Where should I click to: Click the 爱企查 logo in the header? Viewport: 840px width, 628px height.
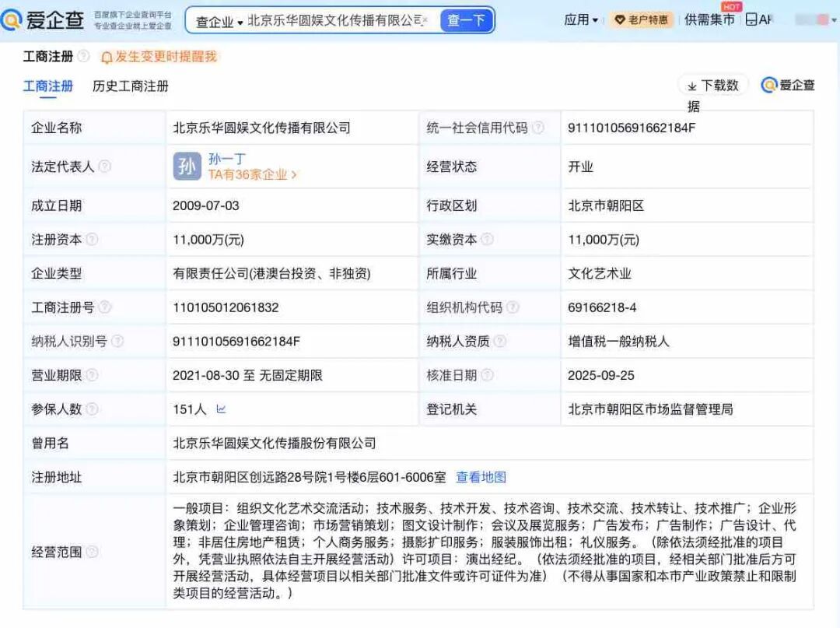[43, 20]
